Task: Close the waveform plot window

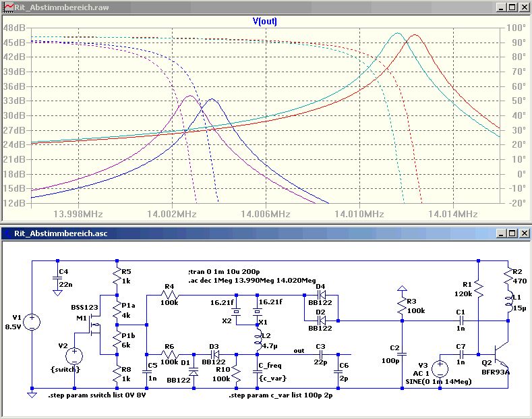Action: pos(524,7)
